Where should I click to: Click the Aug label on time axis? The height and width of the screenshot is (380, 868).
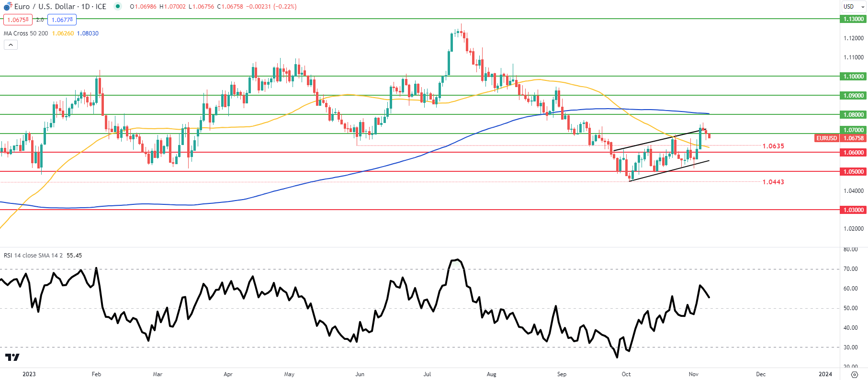click(491, 374)
